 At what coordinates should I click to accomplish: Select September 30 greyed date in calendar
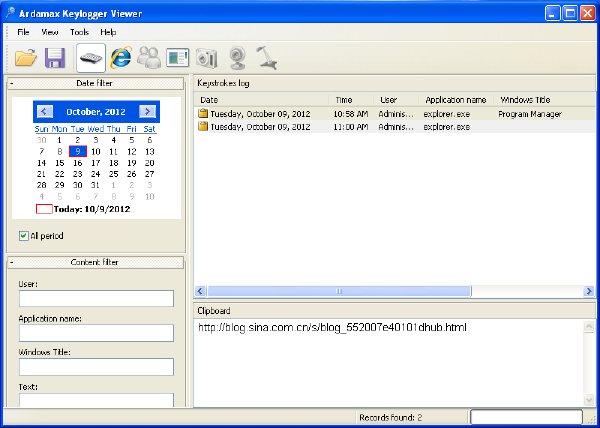coord(41,140)
